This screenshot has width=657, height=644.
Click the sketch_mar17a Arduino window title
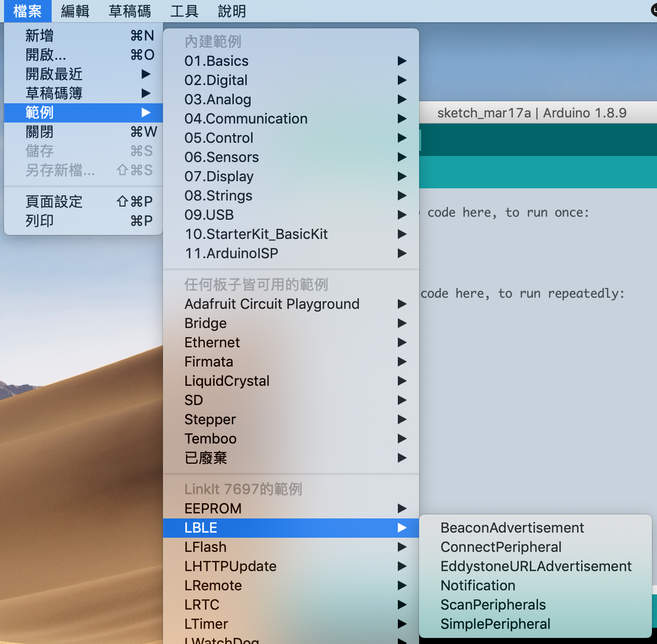[531, 113]
